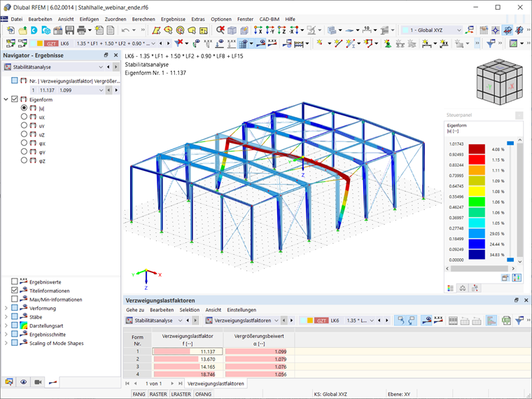Click the view cube navigator
This screenshot has width=532, height=399.
499,81
